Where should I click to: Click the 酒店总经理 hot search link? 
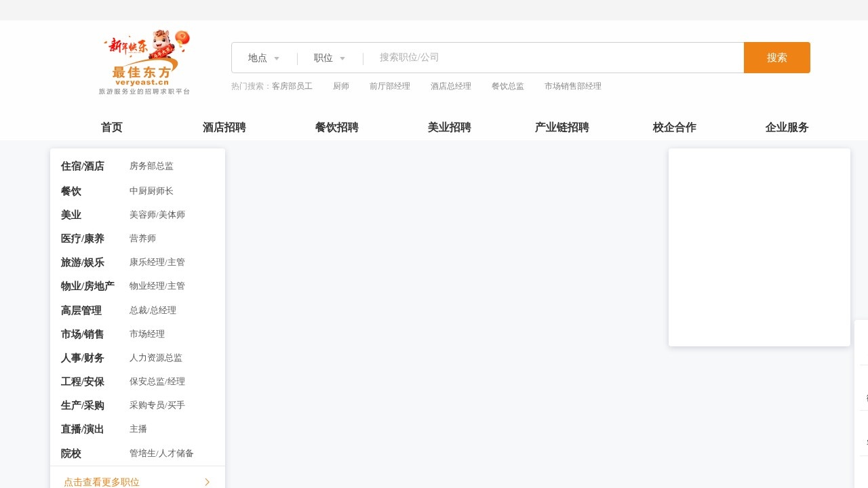point(450,86)
